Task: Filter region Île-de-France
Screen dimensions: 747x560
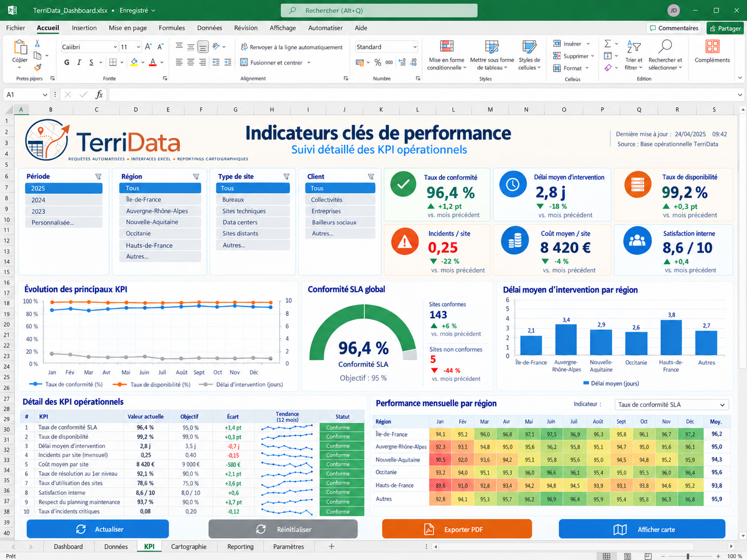Action: click(160, 200)
